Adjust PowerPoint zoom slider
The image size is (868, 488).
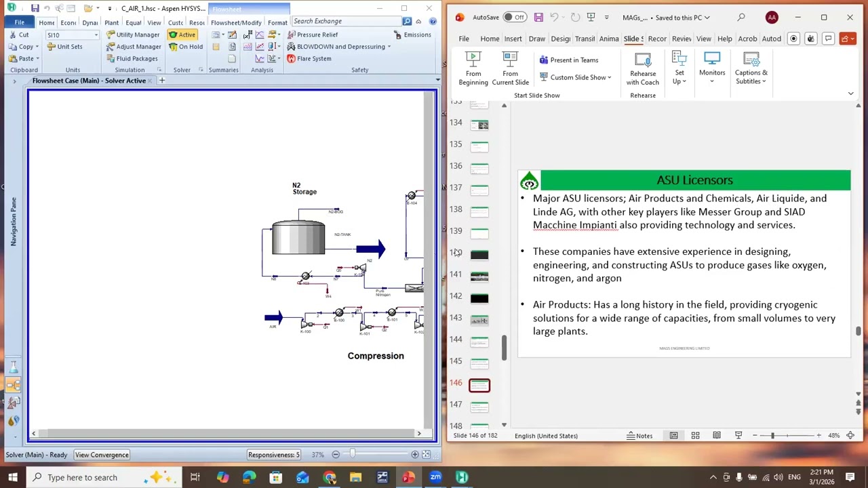coord(772,436)
